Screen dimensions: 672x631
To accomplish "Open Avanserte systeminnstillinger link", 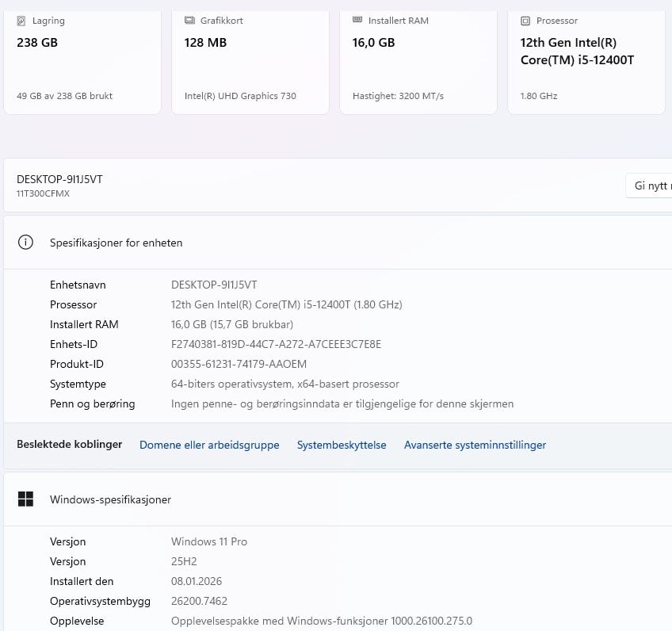I will (x=475, y=445).
